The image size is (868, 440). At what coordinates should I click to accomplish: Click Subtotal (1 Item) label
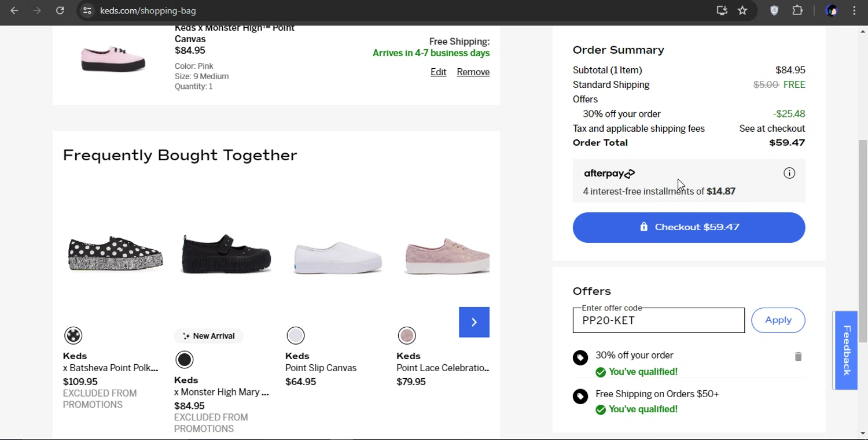(x=607, y=70)
